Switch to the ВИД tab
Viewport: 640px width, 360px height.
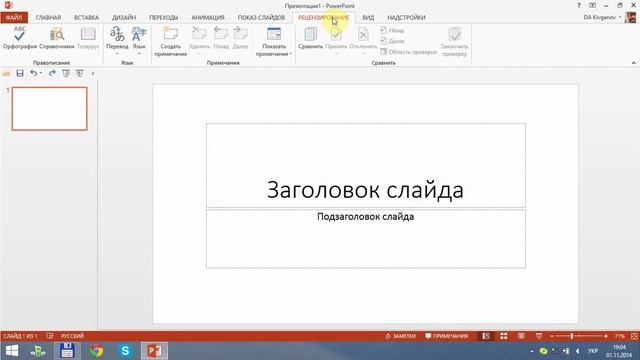(368, 18)
